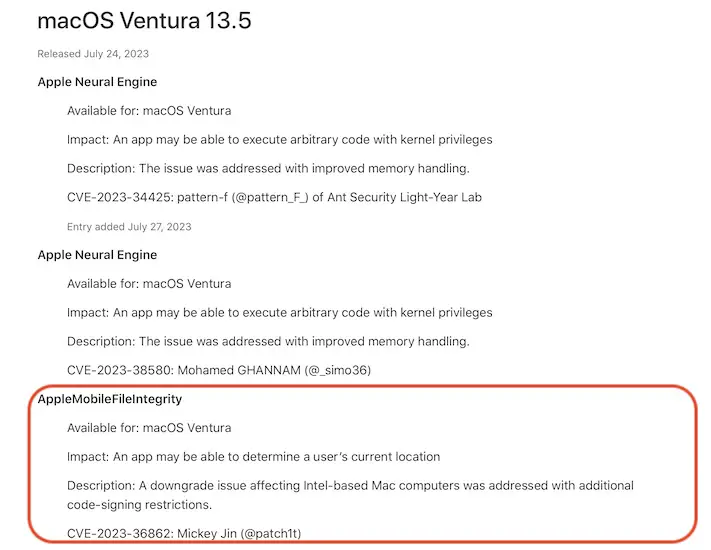Click Ant Security Light-Year Lab text
711x550 pixels.
[x=411, y=197]
